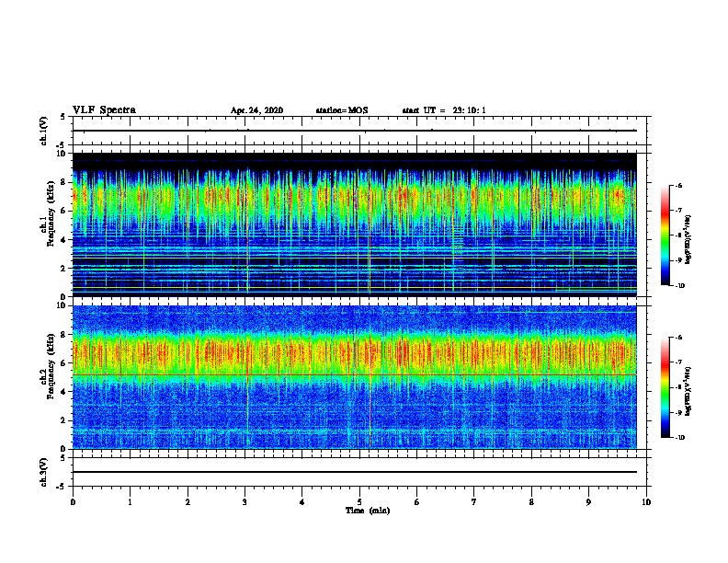Click the ch.1 spectrogram plot area

tap(355, 224)
